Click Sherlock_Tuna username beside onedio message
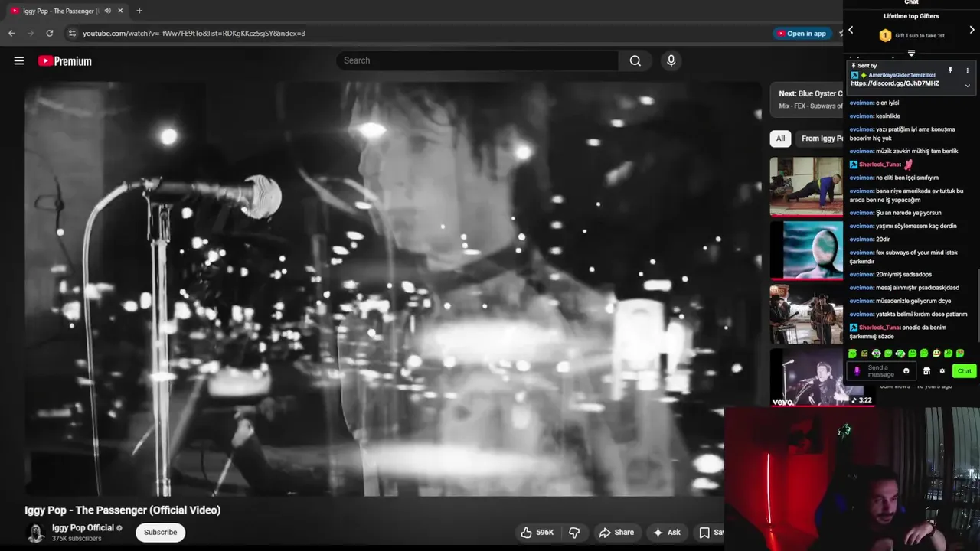 click(880, 328)
